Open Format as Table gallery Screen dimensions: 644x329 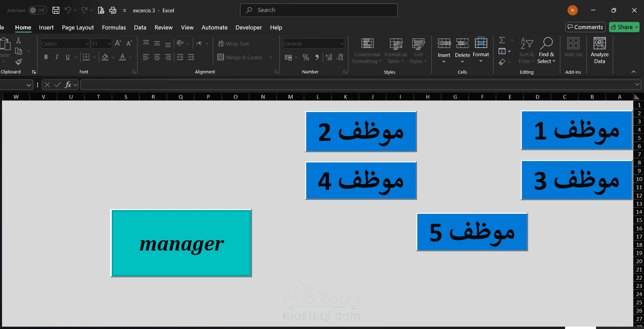(x=396, y=51)
